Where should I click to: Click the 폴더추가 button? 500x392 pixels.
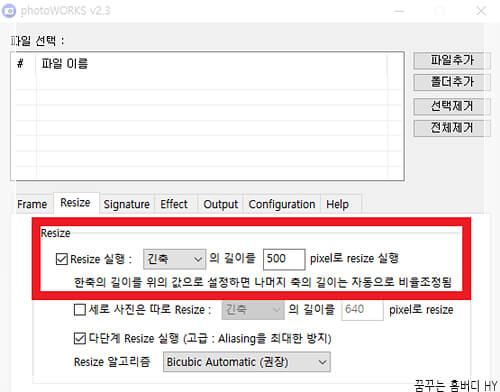click(x=452, y=82)
